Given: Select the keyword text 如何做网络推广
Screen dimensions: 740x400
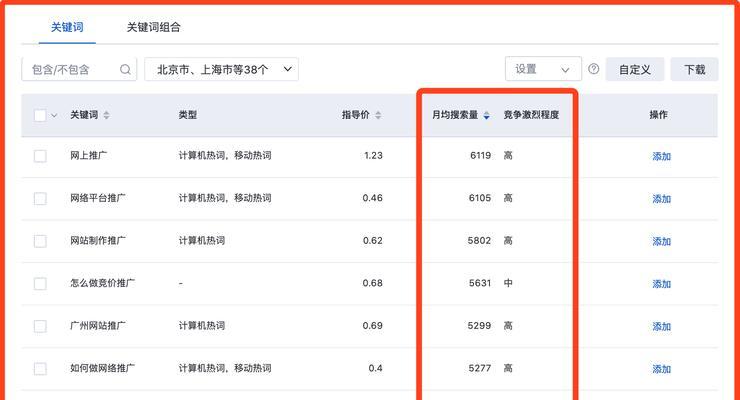Looking at the screenshot, I should (x=102, y=368).
